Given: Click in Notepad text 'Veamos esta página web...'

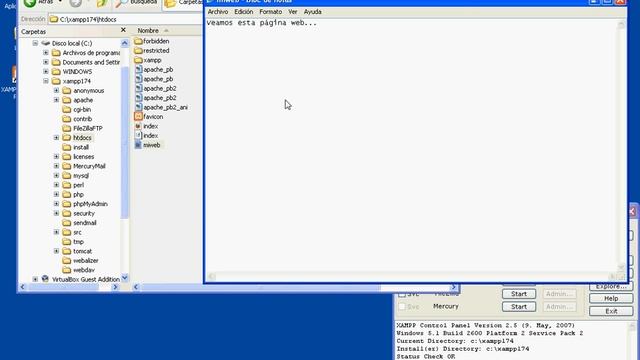Looking at the screenshot, I should [x=262, y=23].
